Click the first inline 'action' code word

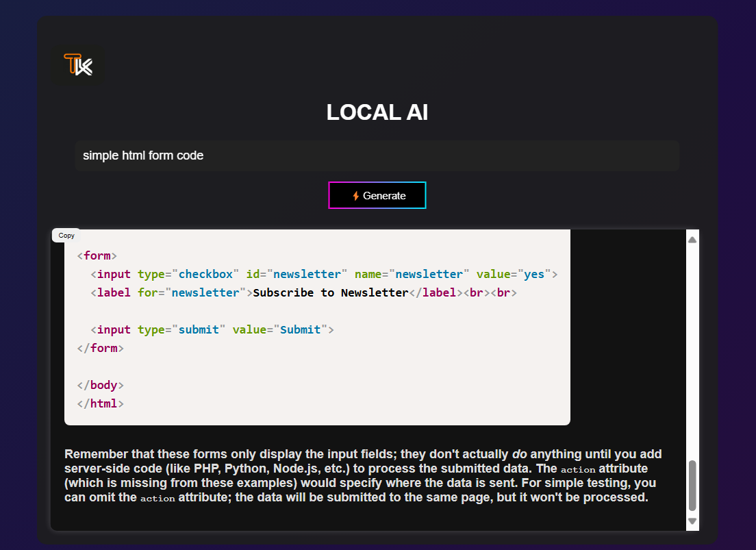[x=577, y=470]
